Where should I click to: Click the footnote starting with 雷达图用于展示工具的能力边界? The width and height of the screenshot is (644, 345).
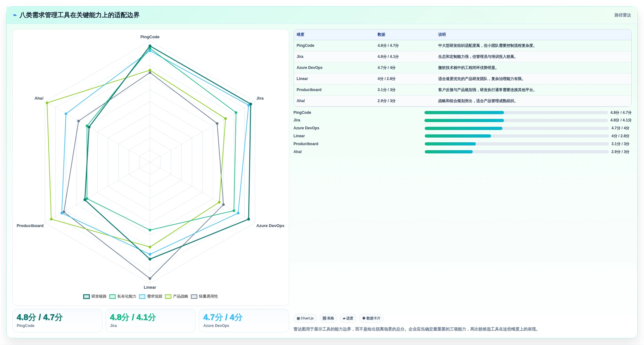(x=416, y=329)
